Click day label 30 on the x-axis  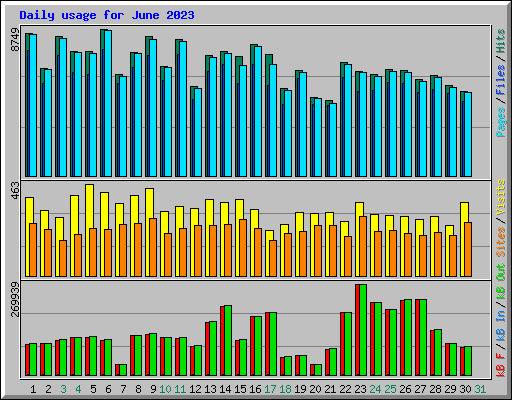pos(465,389)
